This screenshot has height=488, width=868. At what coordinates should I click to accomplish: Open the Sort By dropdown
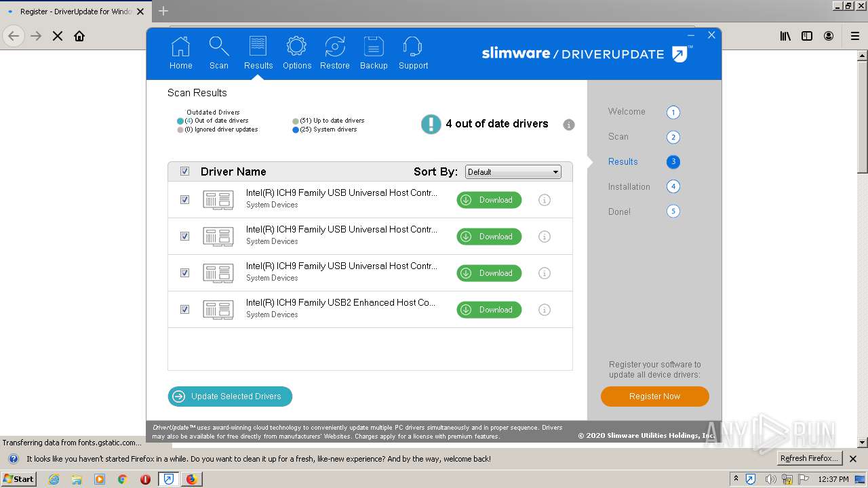pos(513,172)
